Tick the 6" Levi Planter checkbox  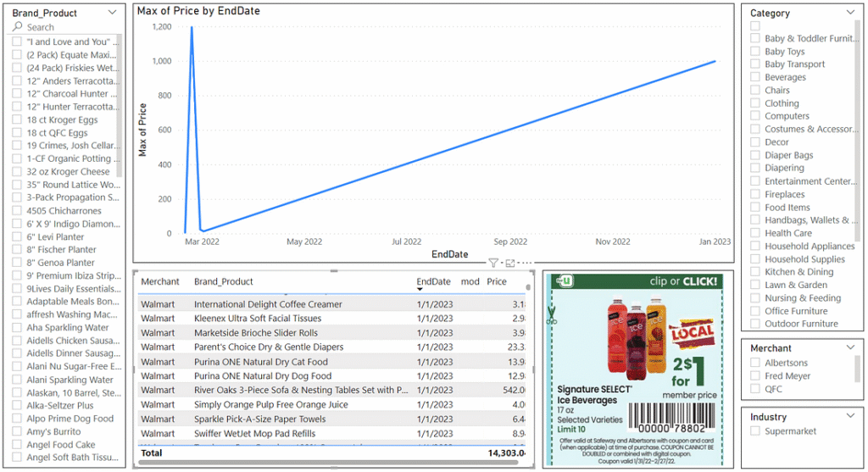(x=17, y=236)
